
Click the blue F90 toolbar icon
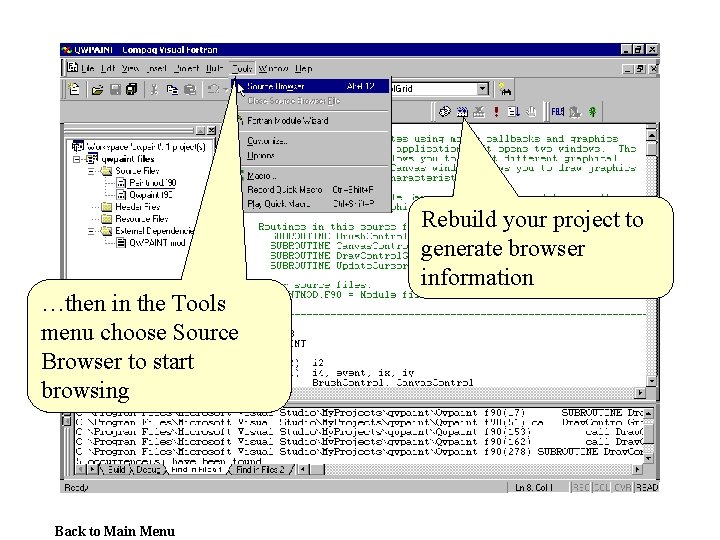click(x=557, y=112)
